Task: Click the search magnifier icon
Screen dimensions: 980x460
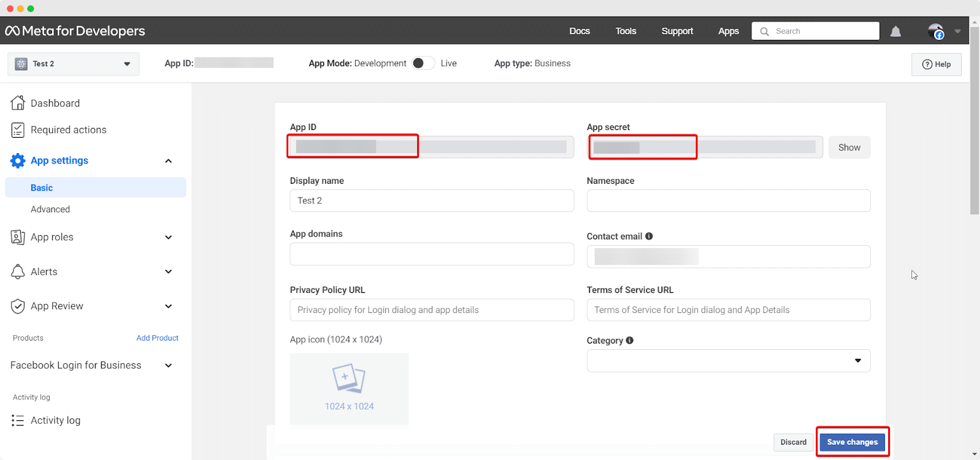Action: 764,31
